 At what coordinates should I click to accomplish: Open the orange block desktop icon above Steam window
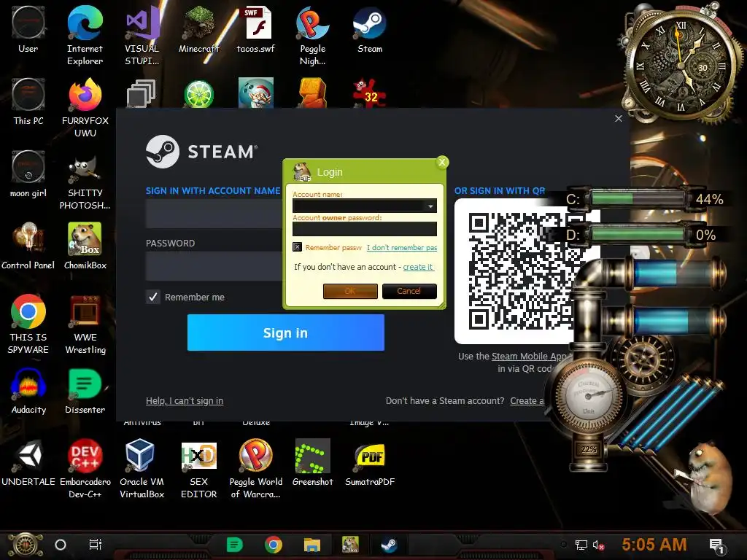[312, 93]
